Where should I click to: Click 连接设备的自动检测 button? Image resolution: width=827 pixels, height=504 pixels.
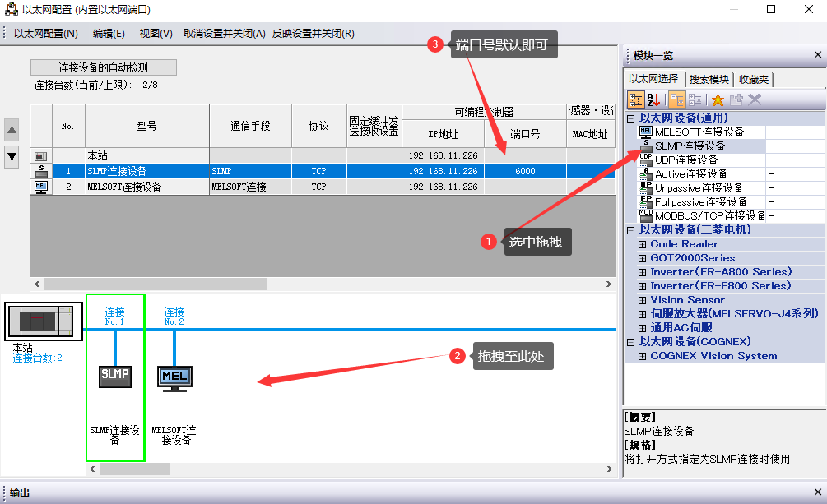click(104, 67)
